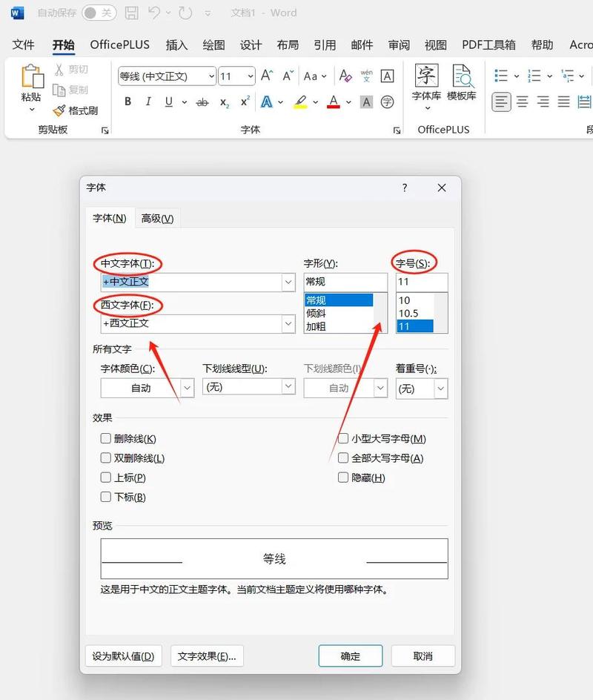Open the 下划线线型 underline style dropdown
Image resolution: width=593 pixels, height=700 pixels.
(288, 386)
